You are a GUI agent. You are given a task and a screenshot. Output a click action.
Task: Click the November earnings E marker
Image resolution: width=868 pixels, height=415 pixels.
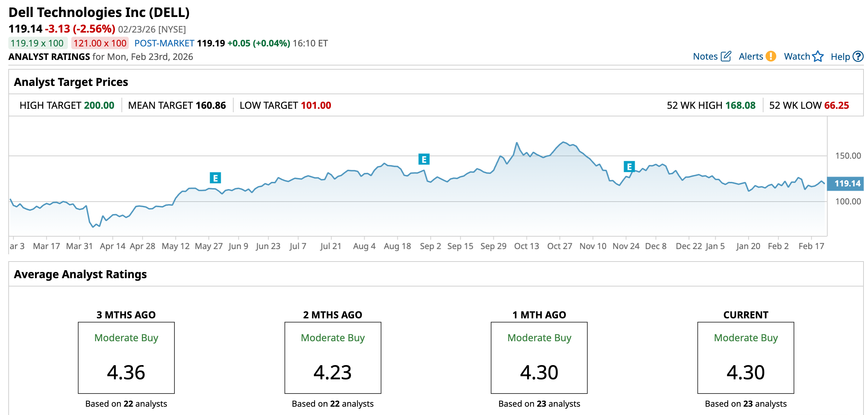point(629,167)
